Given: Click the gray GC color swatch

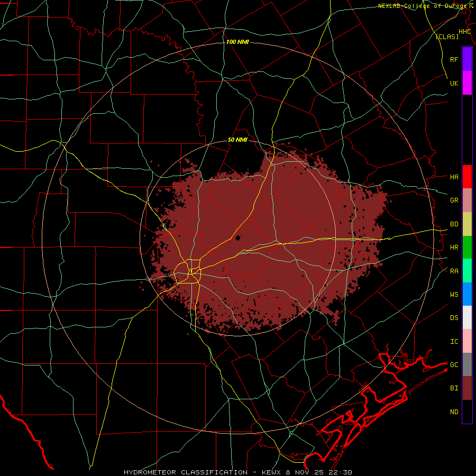Looking at the screenshot, I should 467,364.
